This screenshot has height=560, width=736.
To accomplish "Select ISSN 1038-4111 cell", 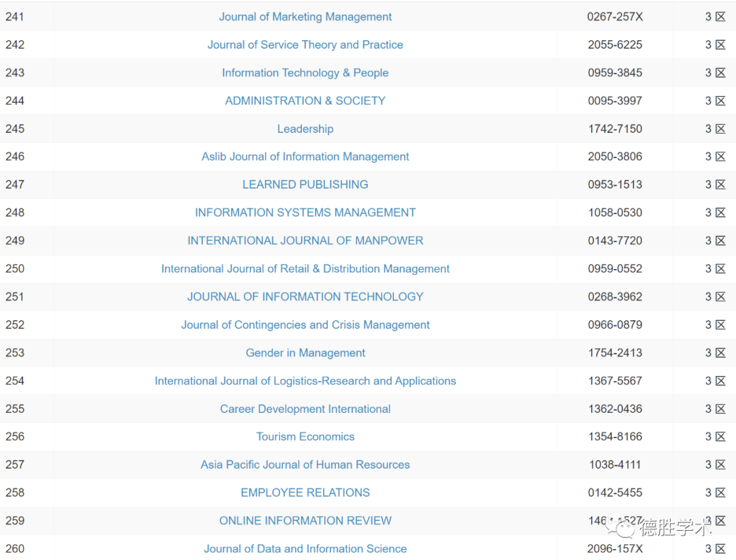I will click(615, 465).
